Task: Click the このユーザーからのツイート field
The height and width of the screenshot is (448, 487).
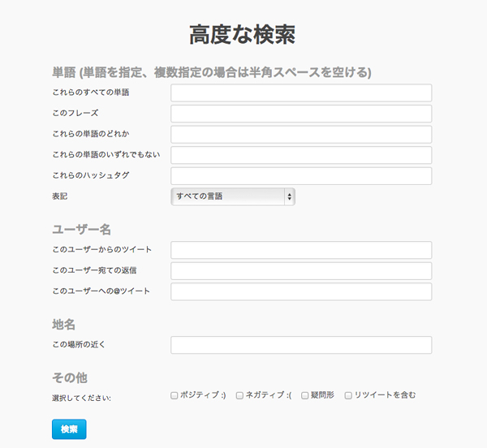Action: coord(300,250)
